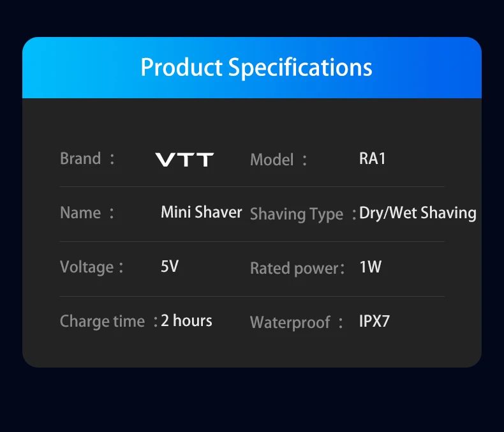Click the VTT brand logo
504x432 pixels.
(184, 160)
